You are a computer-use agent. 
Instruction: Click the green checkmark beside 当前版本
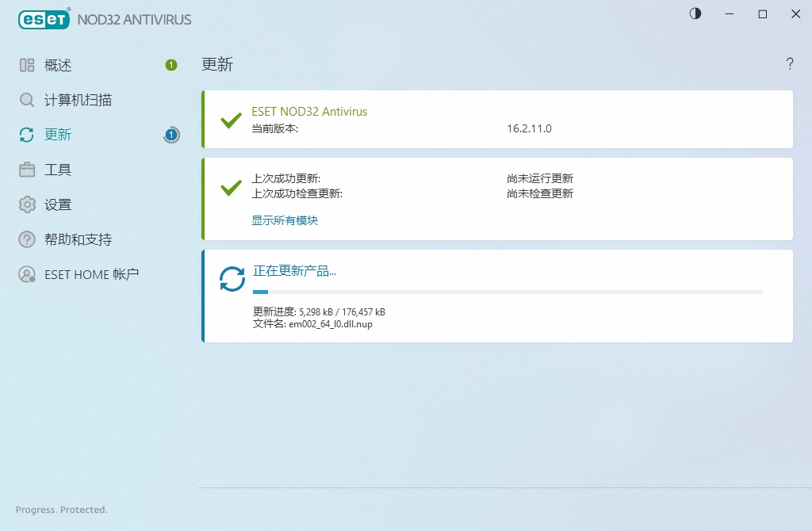pos(231,120)
